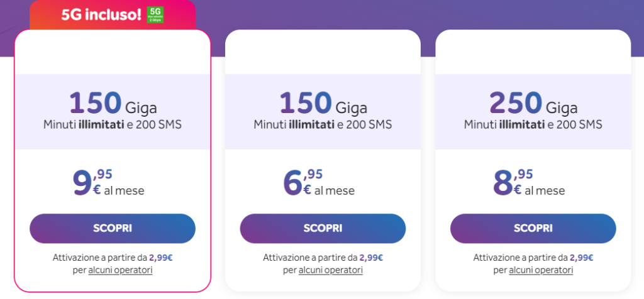Click the 250 Giga heading

click(533, 103)
